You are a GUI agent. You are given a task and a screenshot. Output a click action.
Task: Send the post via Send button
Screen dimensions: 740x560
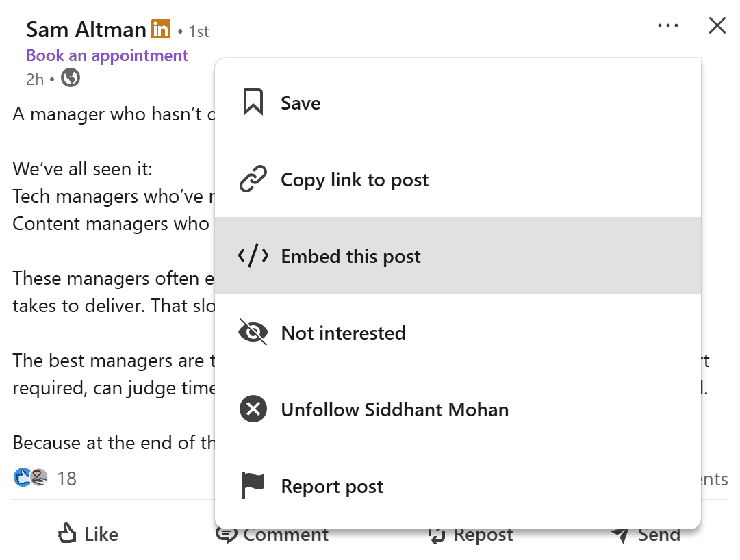(x=646, y=535)
